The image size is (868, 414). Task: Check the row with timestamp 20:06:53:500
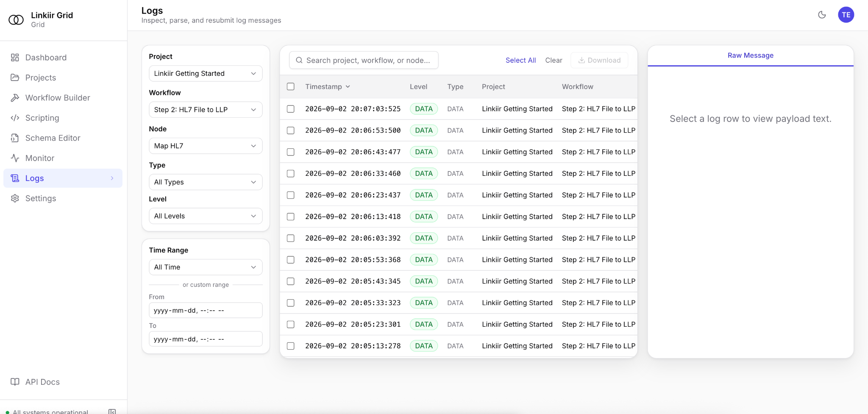click(291, 131)
